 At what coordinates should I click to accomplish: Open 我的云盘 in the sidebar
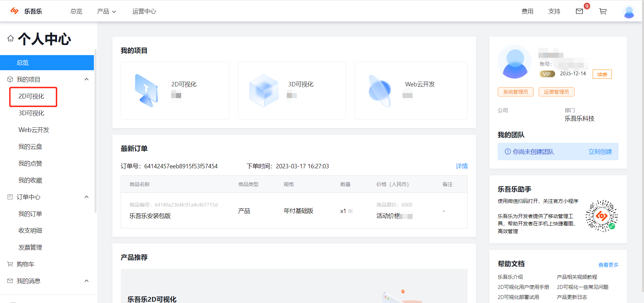[x=30, y=147]
